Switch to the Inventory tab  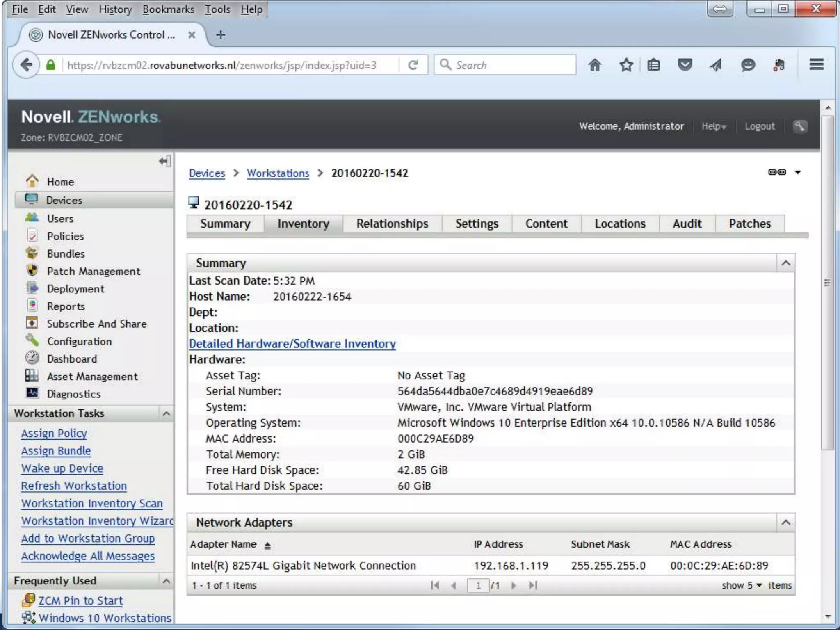click(x=303, y=224)
